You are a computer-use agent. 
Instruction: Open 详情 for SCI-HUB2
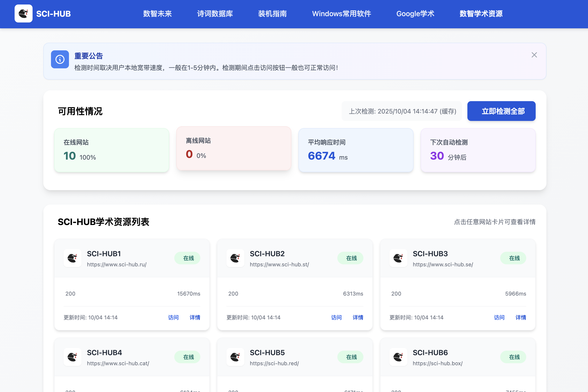(358, 317)
